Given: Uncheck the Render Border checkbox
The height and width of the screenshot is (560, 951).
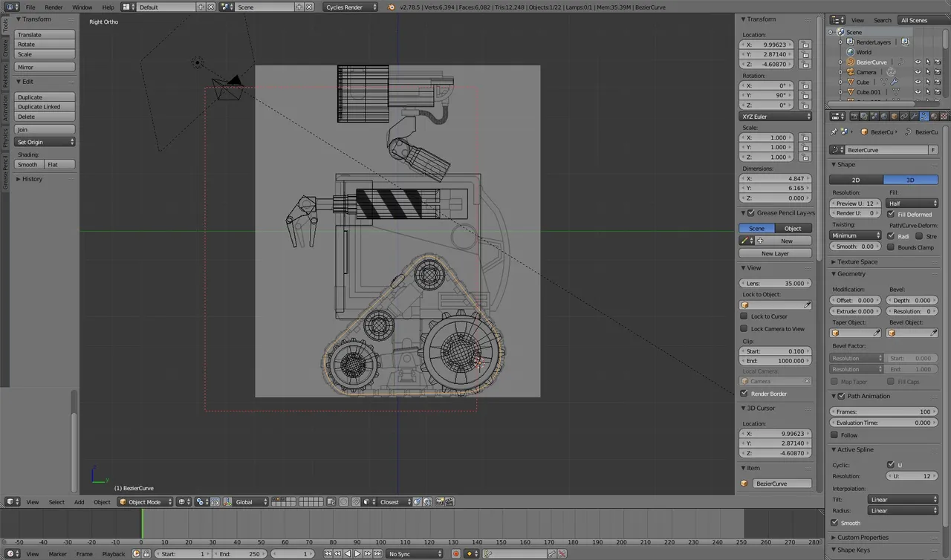Looking at the screenshot, I should coord(744,394).
